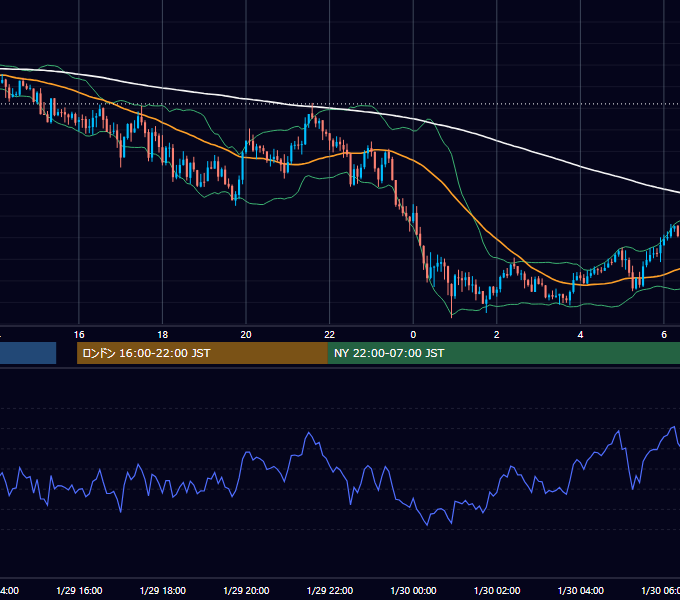
Task: Click the "1/29 18:00" date label
Action: click(163, 590)
